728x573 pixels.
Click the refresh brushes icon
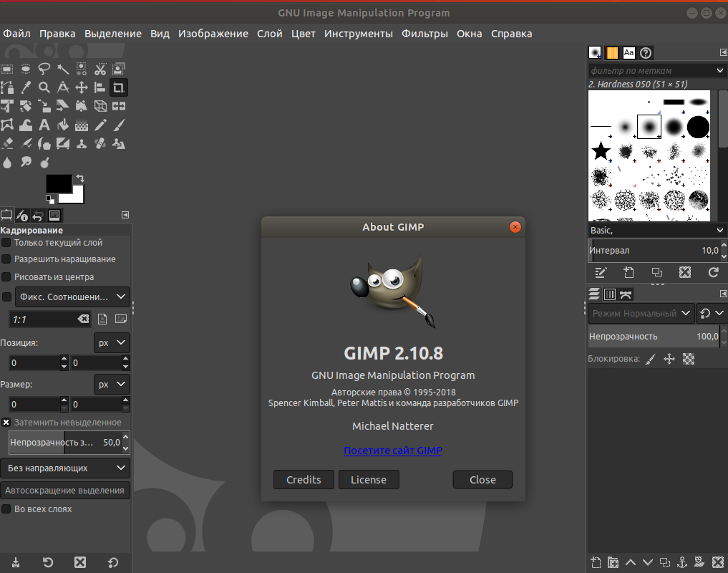[x=714, y=272]
